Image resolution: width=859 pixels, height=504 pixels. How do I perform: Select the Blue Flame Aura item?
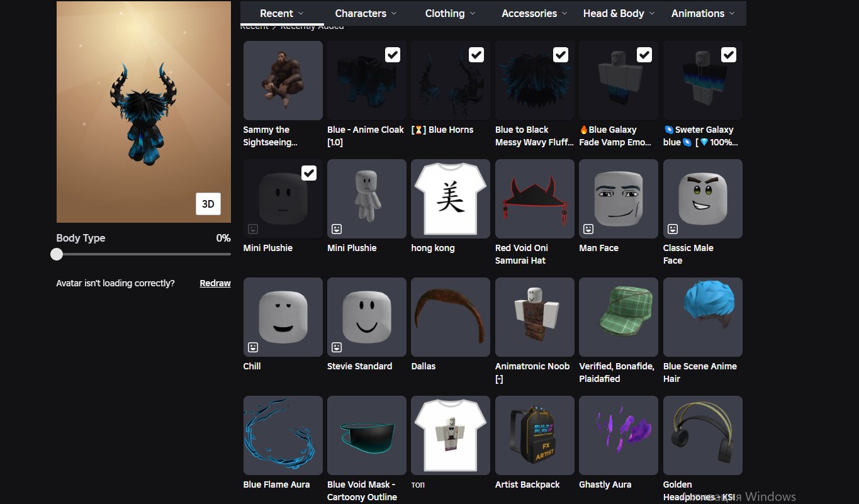pyautogui.click(x=283, y=435)
